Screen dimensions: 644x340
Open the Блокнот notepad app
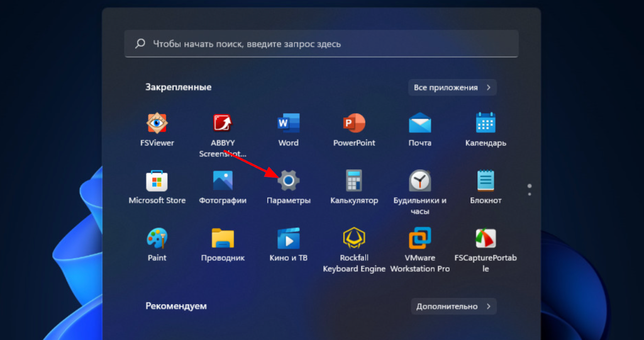486,181
